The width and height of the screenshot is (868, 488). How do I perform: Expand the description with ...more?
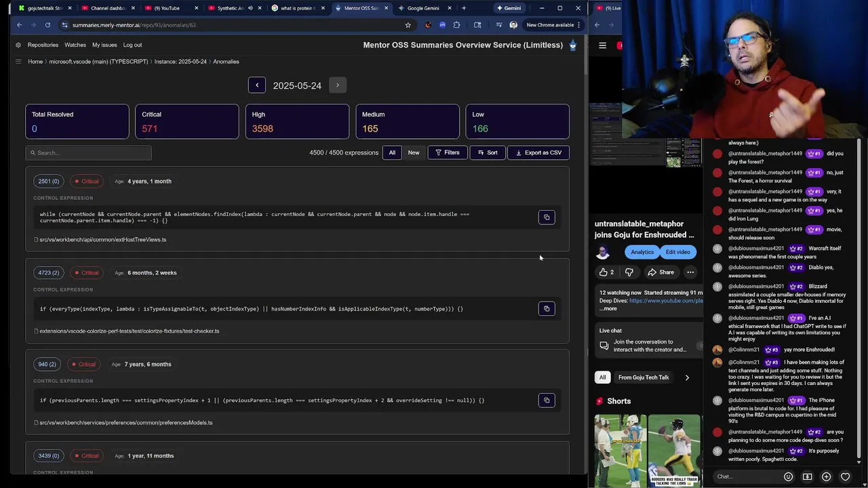pyautogui.click(x=608, y=308)
